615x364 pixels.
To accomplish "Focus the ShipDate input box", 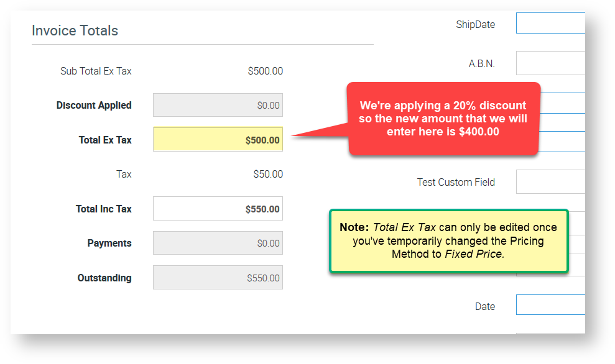I will point(550,24).
